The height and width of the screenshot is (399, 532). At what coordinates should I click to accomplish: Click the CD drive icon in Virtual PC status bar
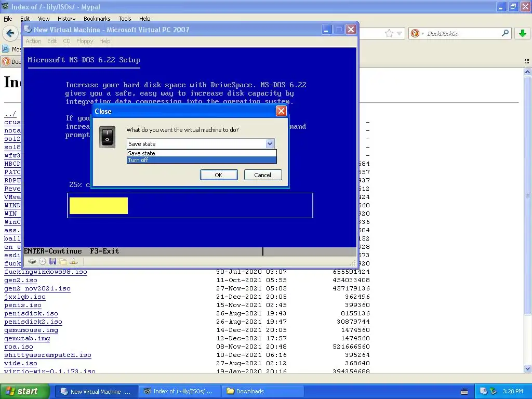43,261
